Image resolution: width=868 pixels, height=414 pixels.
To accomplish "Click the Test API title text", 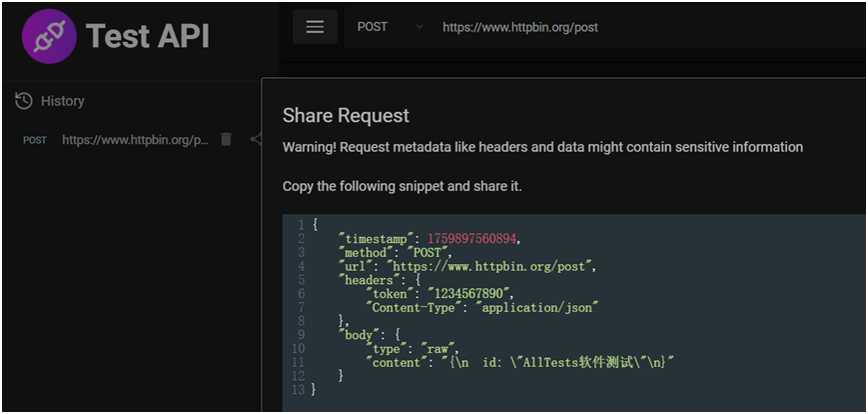I will (147, 37).
